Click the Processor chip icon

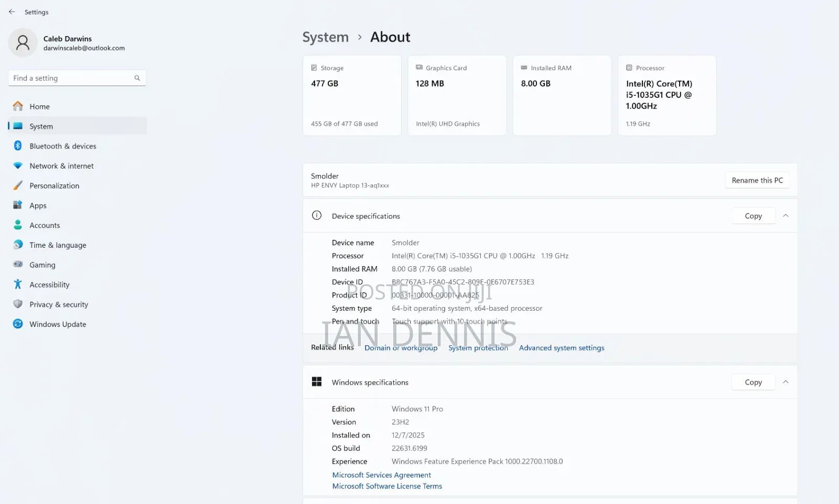[x=629, y=68]
